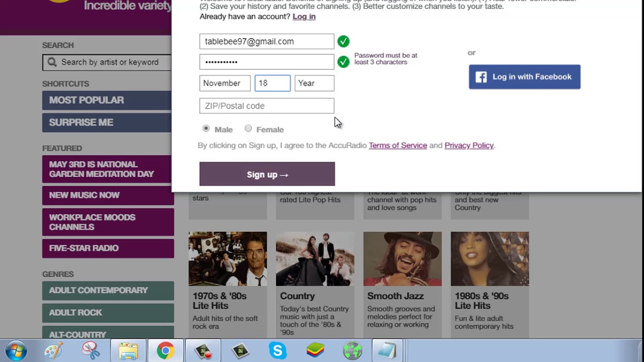
Task: Open the 1980s & '90s Lite Hits thumbnail
Action: (x=490, y=259)
